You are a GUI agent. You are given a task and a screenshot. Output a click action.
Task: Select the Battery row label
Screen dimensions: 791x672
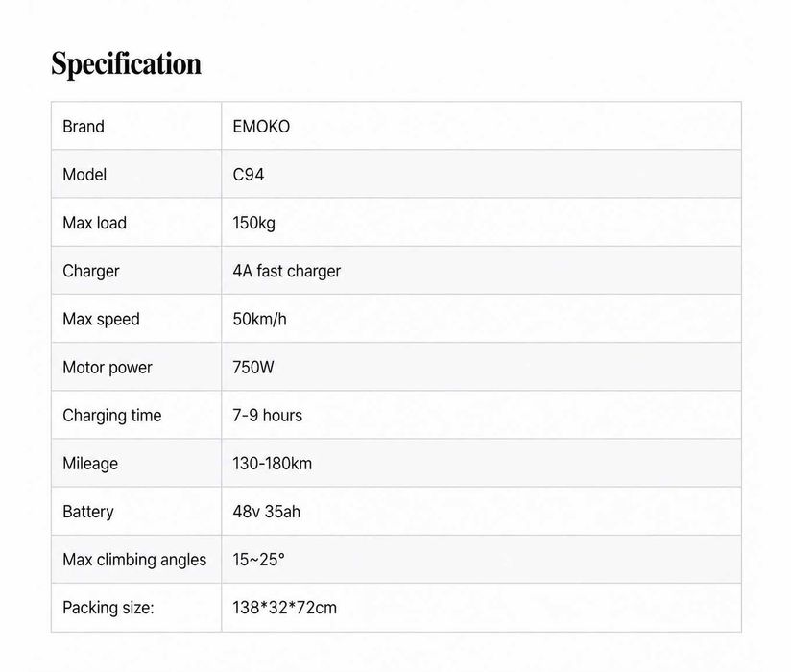click(x=87, y=512)
